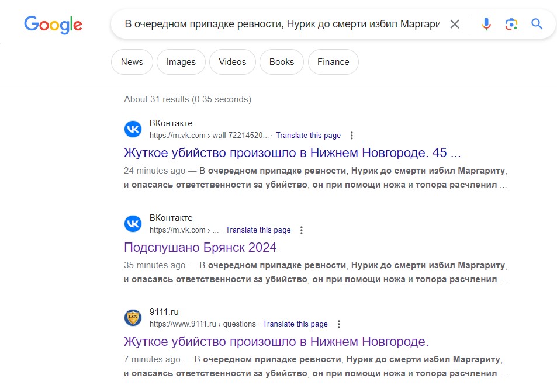This screenshot has width=557, height=392.
Task: Open Google Lens image search icon
Action: [511, 24]
